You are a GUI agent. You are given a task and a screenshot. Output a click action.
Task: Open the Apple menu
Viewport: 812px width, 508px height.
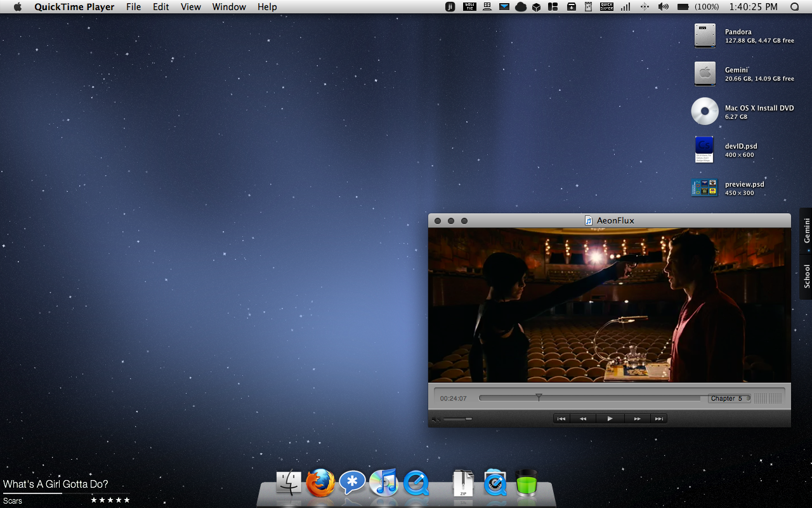[x=18, y=7]
